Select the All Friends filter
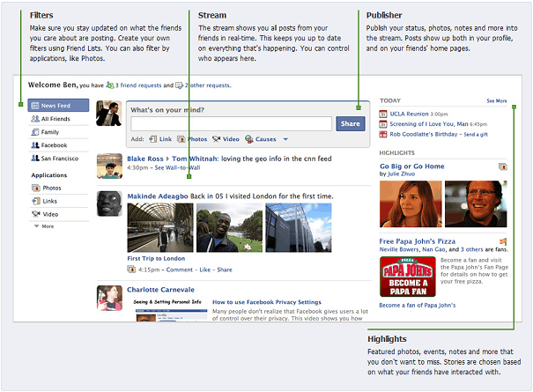Screen dimensions: 533x392 point(58,119)
